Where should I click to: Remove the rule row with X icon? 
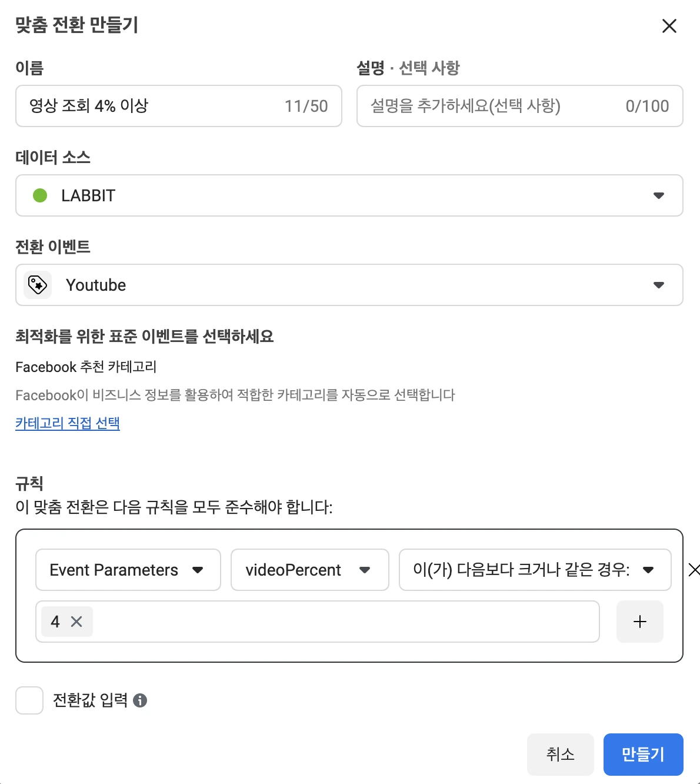[694, 570]
